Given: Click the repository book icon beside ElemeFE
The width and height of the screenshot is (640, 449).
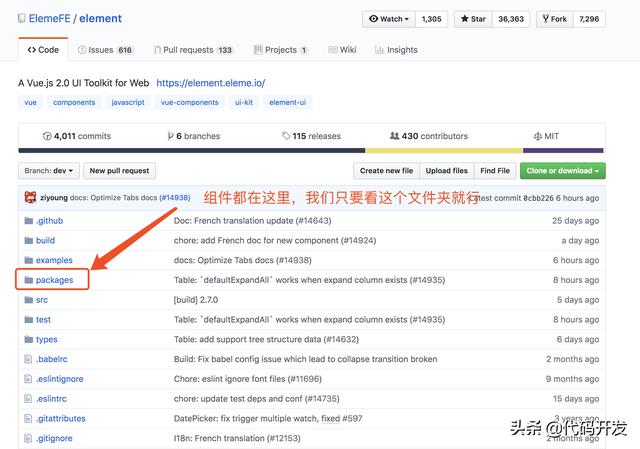Looking at the screenshot, I should coord(21,19).
